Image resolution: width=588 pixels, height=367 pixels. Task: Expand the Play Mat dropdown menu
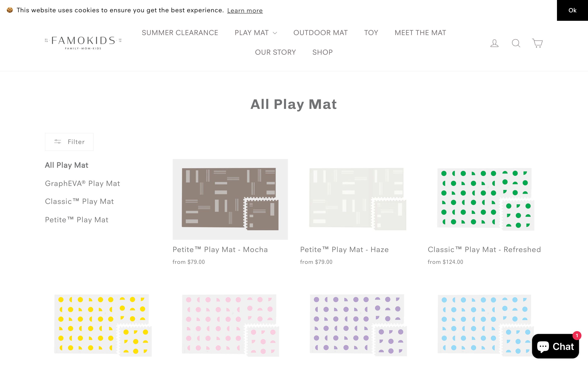click(256, 33)
